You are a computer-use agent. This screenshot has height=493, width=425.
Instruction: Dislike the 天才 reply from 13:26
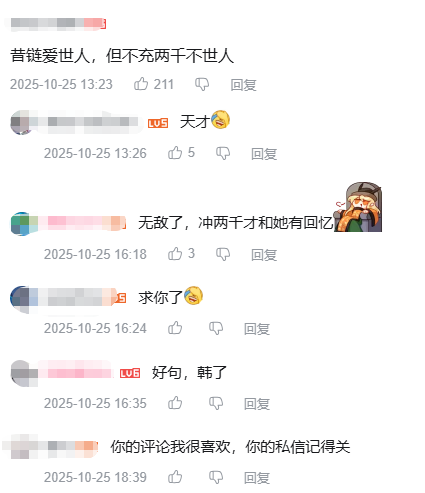223,154
